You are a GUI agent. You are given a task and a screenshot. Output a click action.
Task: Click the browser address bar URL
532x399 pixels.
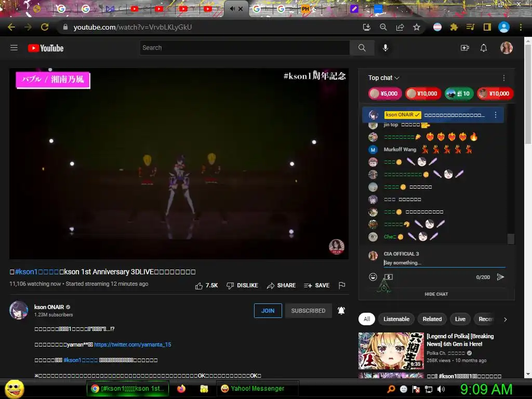tap(132, 27)
